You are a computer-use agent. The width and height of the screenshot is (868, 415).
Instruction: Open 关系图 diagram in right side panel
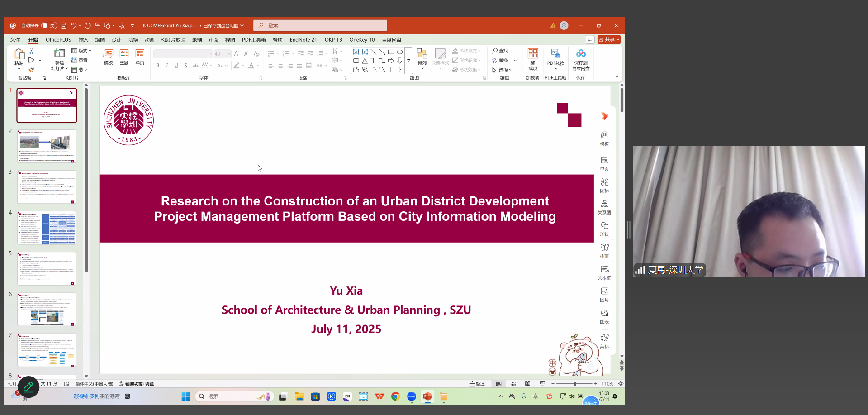605,207
